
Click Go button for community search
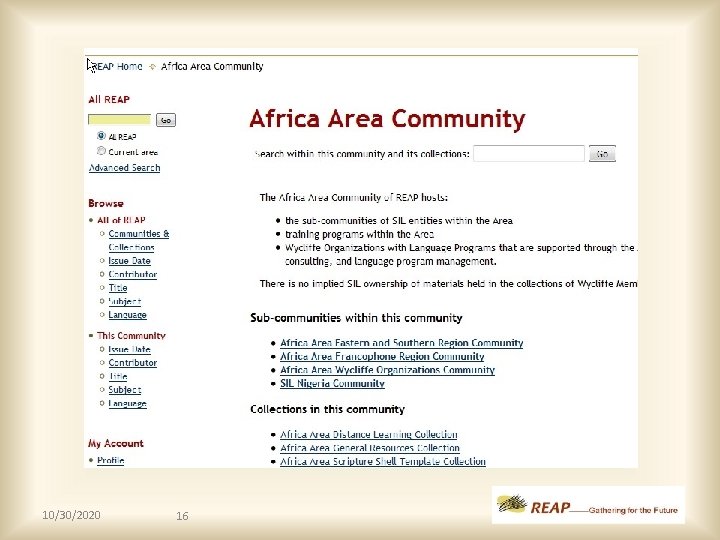[602, 154]
